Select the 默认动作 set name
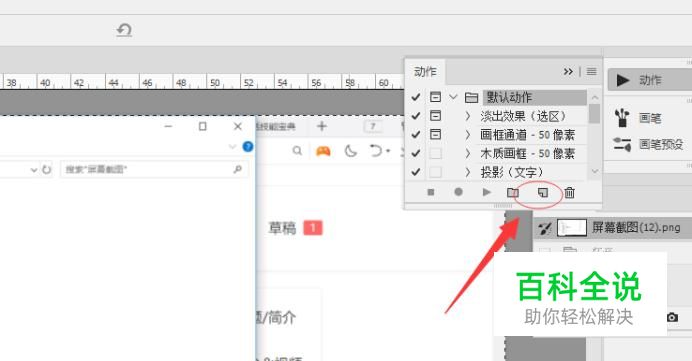The width and height of the screenshot is (692, 361). pos(509,98)
